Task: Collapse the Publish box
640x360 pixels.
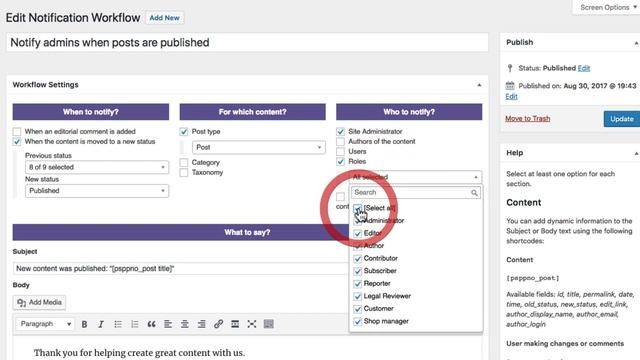Action: click(636, 43)
